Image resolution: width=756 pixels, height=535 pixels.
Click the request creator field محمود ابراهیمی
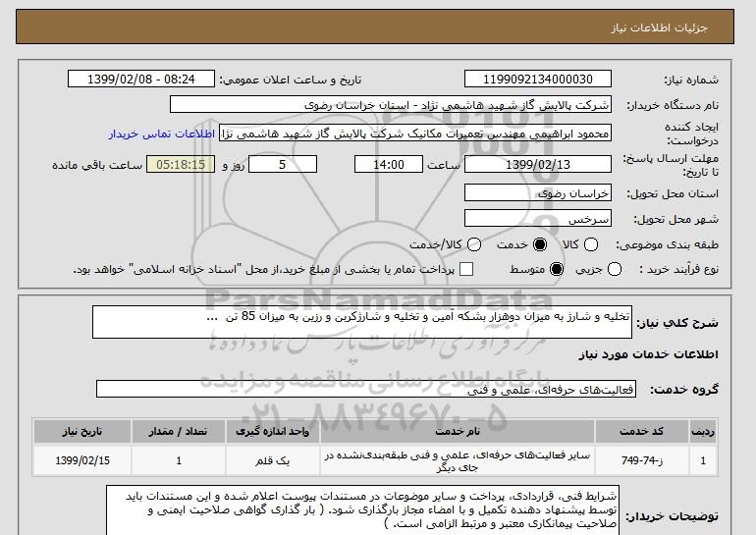tap(415, 134)
